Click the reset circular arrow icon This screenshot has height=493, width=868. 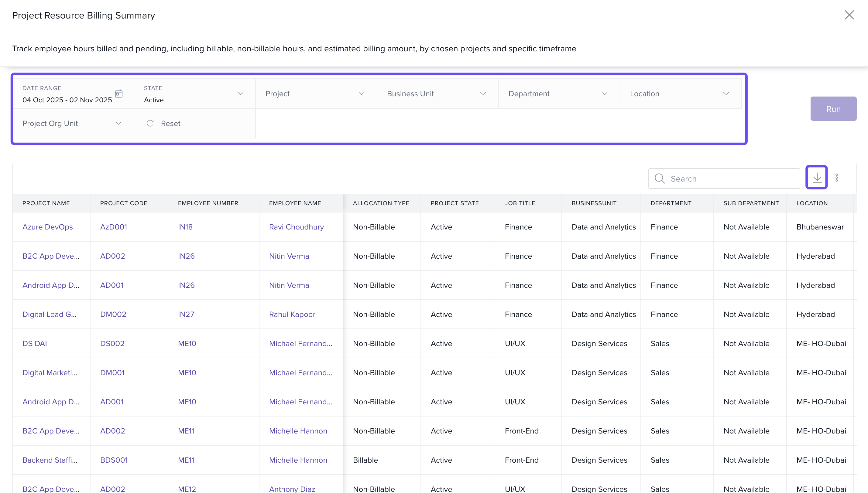point(150,123)
